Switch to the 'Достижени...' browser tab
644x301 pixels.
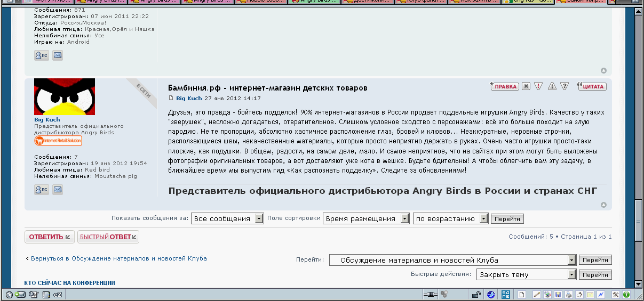click(367, 2)
